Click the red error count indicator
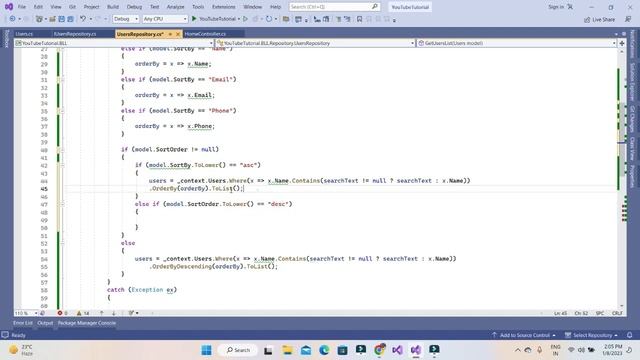 (62, 313)
